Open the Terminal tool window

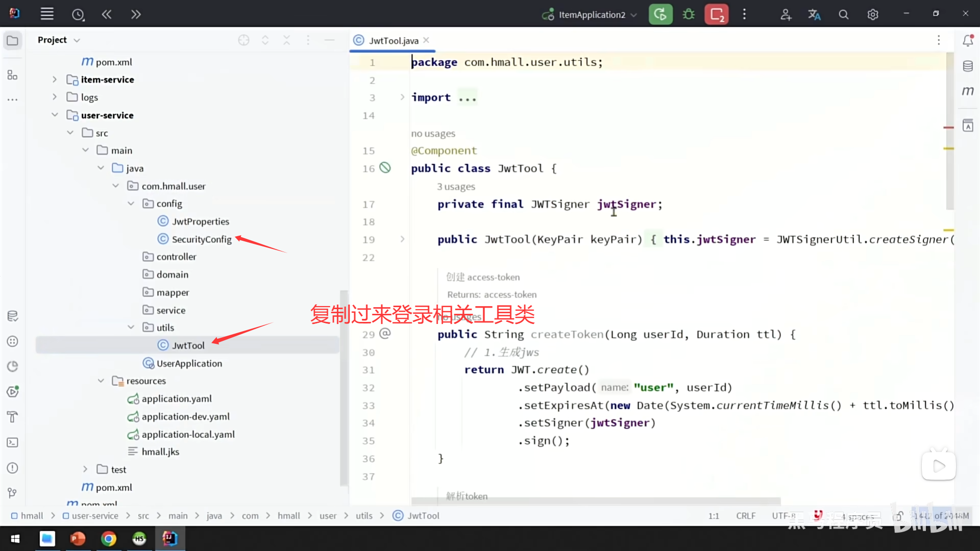point(13,442)
